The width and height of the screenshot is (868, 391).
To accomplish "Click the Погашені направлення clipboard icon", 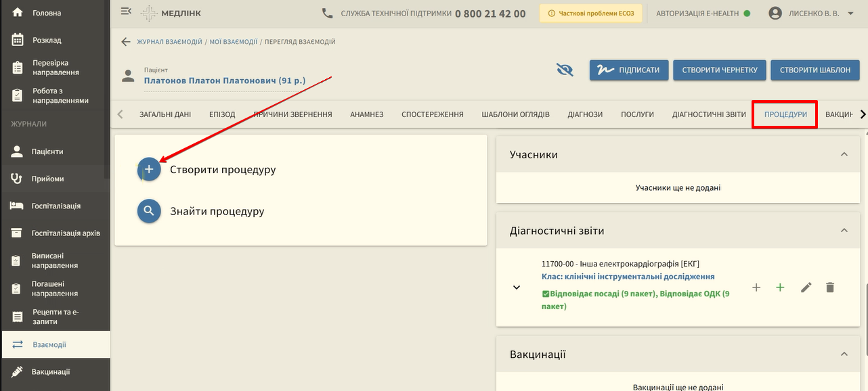I will [x=18, y=289].
